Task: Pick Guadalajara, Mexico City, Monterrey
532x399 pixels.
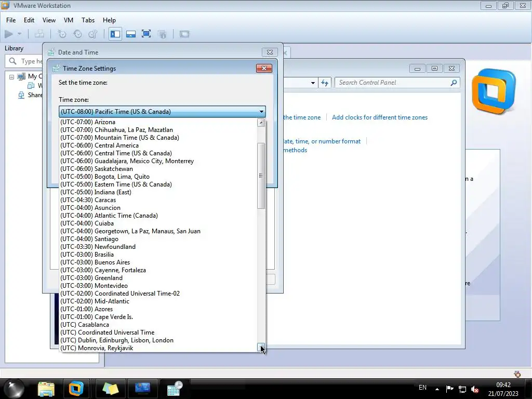Action: click(158, 161)
